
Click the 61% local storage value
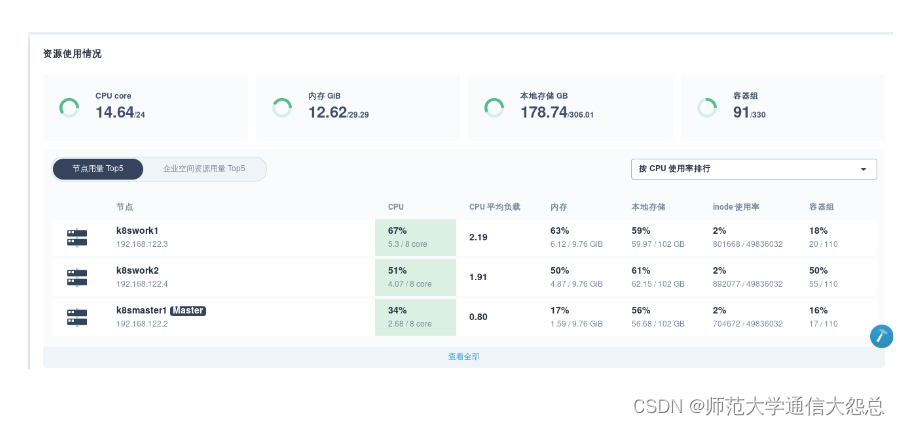click(x=641, y=271)
